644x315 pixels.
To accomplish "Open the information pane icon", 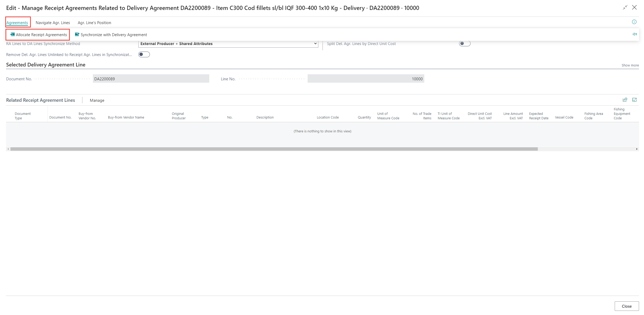I will pyautogui.click(x=634, y=22).
